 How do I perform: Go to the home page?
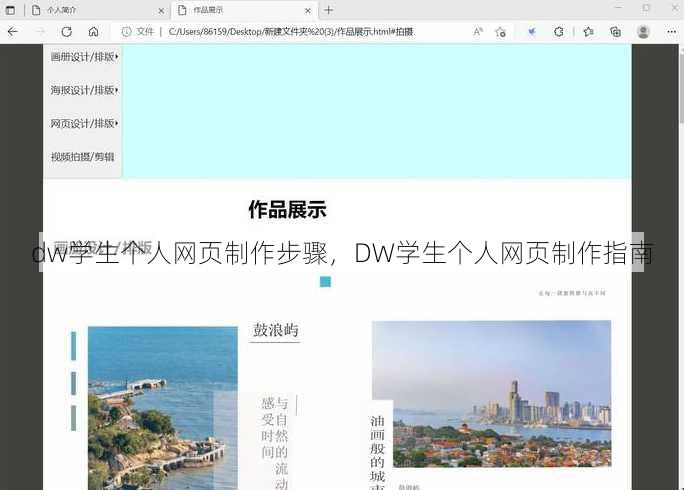pyautogui.click(x=93, y=31)
